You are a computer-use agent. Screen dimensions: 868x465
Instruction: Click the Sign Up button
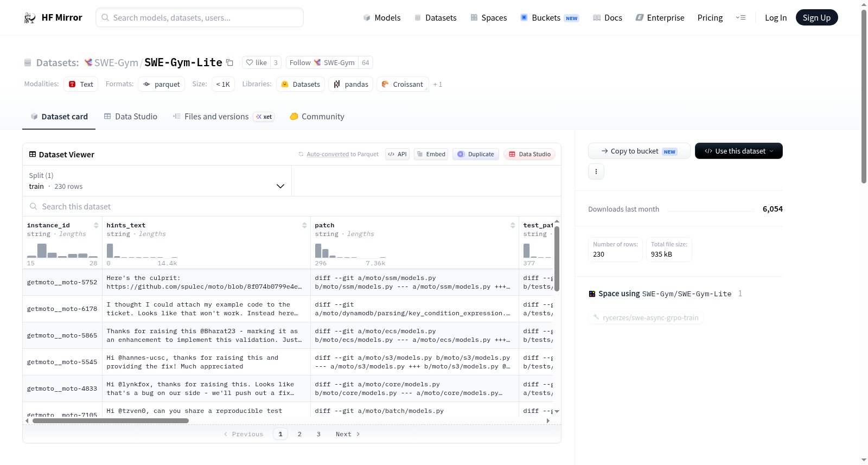click(x=816, y=18)
